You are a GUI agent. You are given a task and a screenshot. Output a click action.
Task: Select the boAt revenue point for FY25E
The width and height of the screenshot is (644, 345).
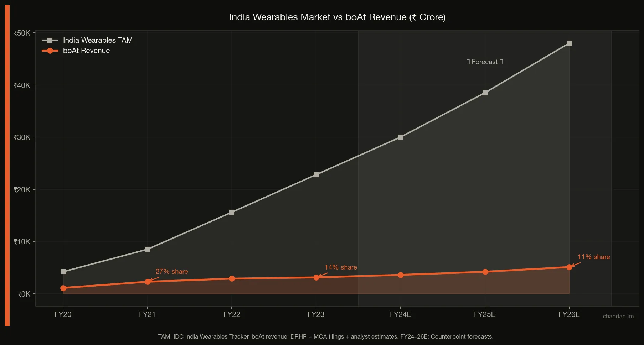(x=485, y=272)
